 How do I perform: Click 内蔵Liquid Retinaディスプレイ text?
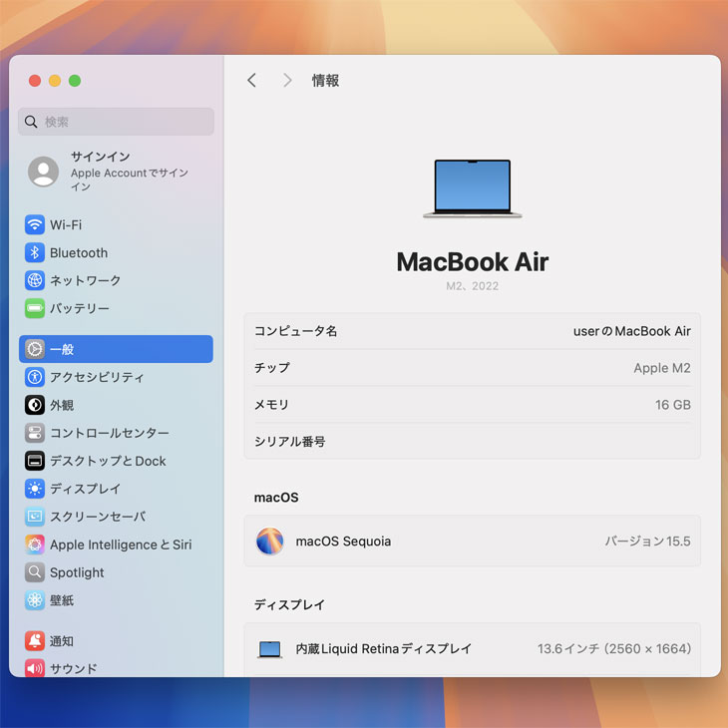(x=384, y=648)
